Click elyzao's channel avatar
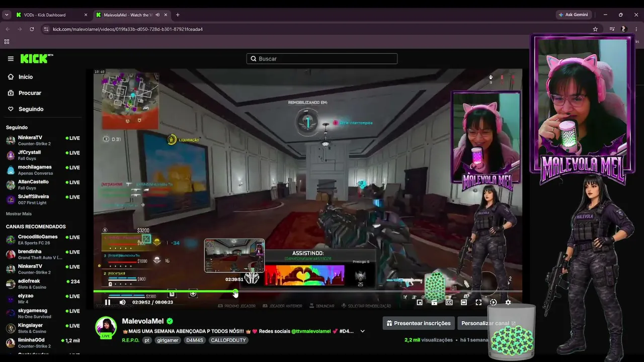 [11, 299]
